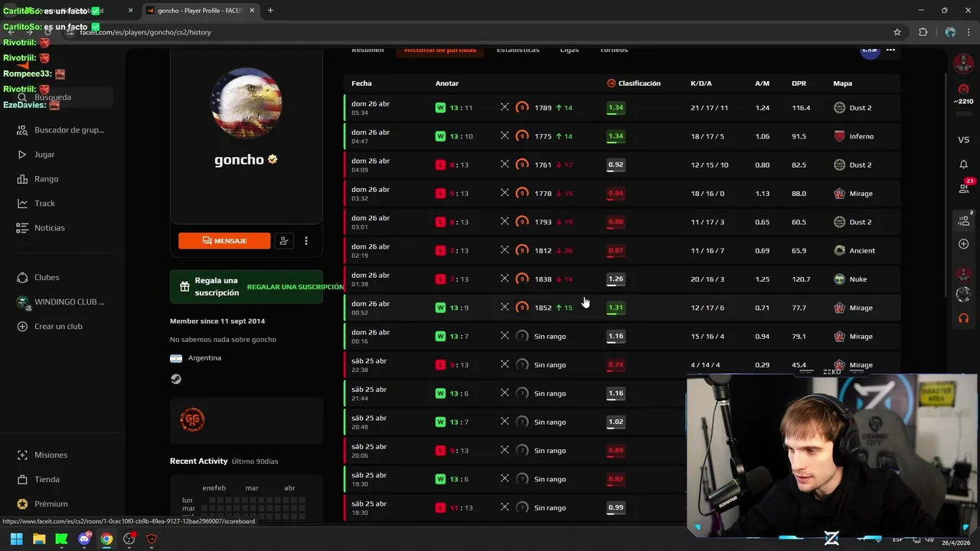Image resolution: width=980 pixels, height=551 pixels.
Task: Click the circled plus icon in right sidebar
Action: click(963, 244)
